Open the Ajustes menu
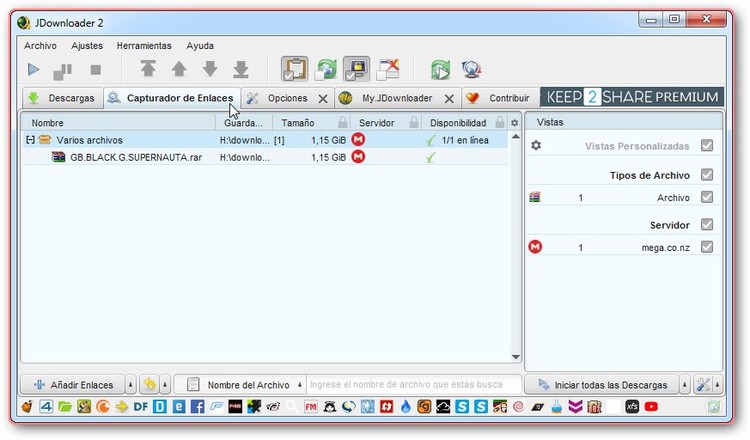 [87, 45]
